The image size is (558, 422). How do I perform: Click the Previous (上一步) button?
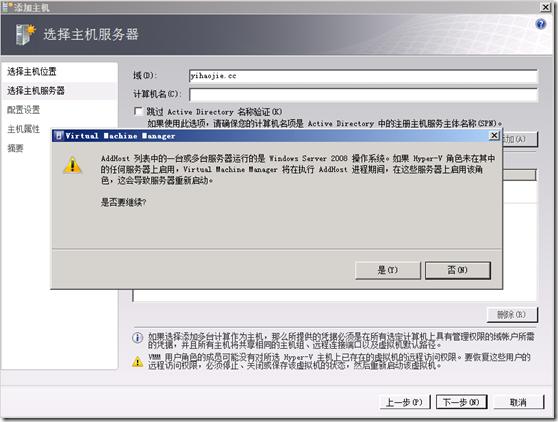pos(405,402)
